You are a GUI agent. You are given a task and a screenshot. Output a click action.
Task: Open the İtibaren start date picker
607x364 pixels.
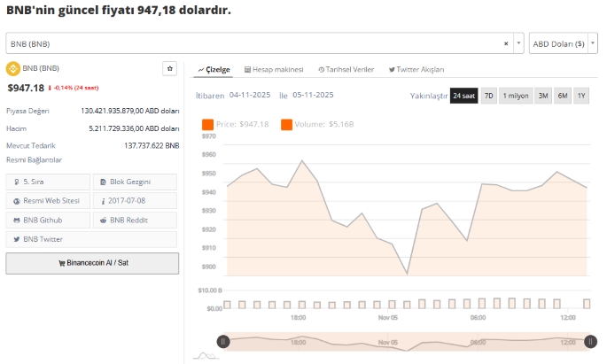250,95
